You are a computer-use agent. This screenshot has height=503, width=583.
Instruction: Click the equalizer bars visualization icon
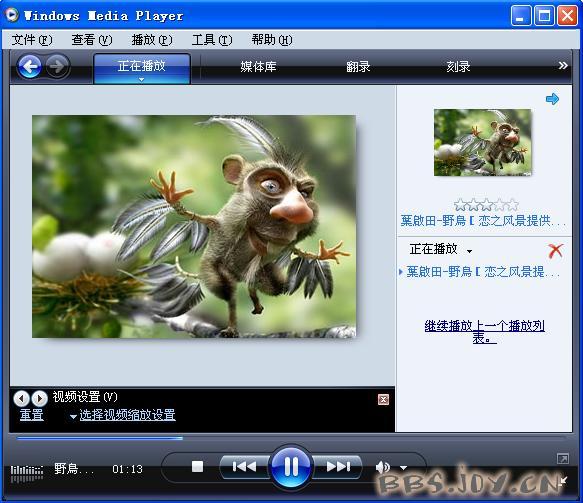click(27, 473)
